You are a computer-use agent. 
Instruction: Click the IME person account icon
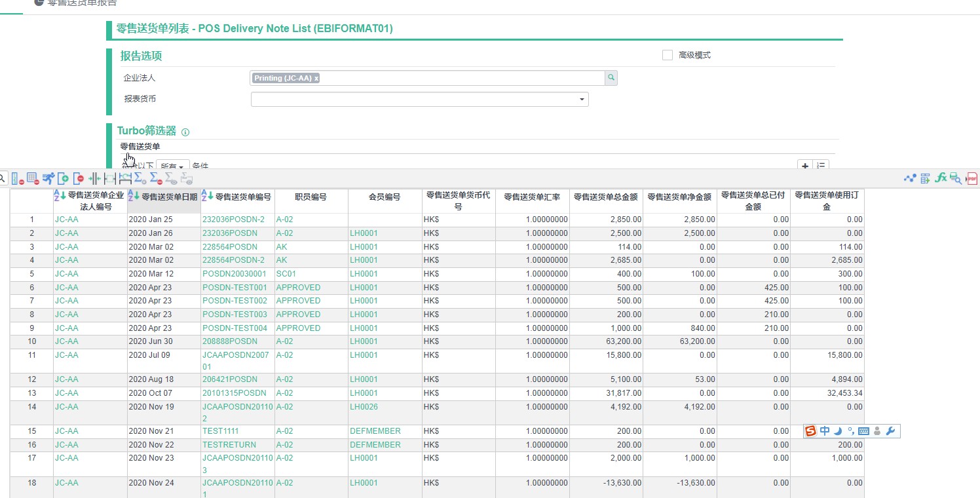878,431
